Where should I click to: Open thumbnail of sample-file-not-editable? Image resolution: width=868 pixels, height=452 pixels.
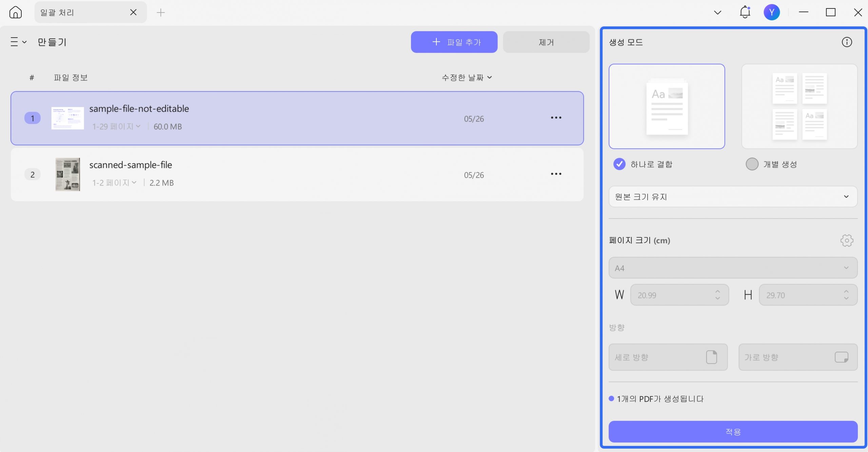67,118
